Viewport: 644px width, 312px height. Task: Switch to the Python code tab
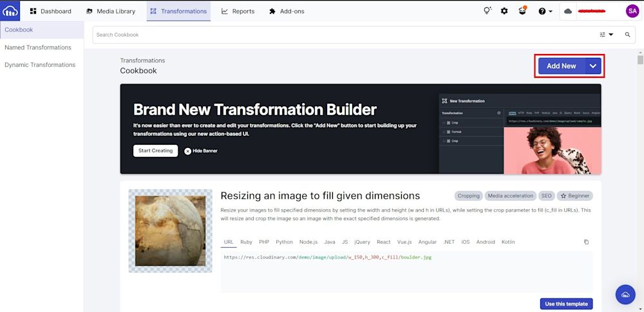point(284,242)
